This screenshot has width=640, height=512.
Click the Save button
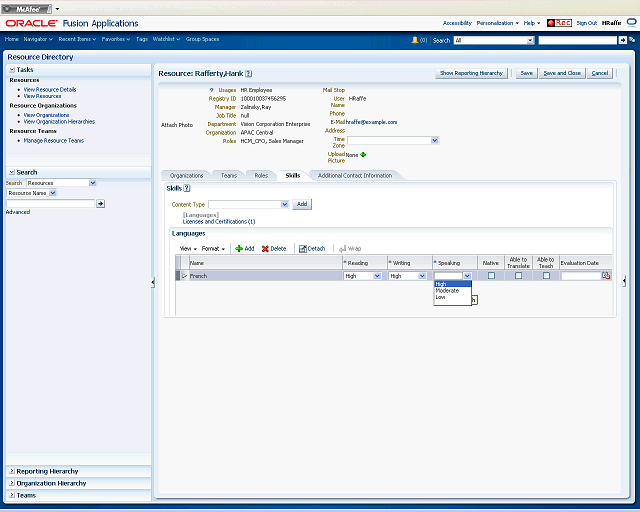point(527,73)
